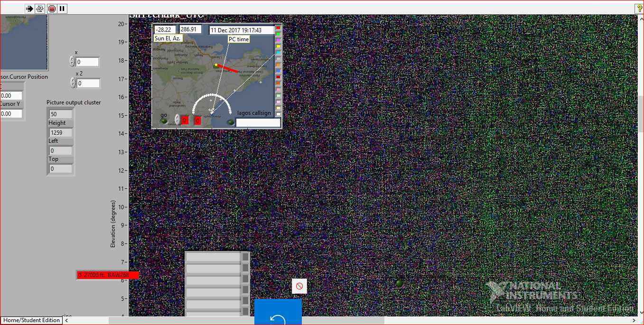Viewport: 644px width, 325px height.
Task: Click the stepper arrows for x control
Action: click(x=72, y=62)
